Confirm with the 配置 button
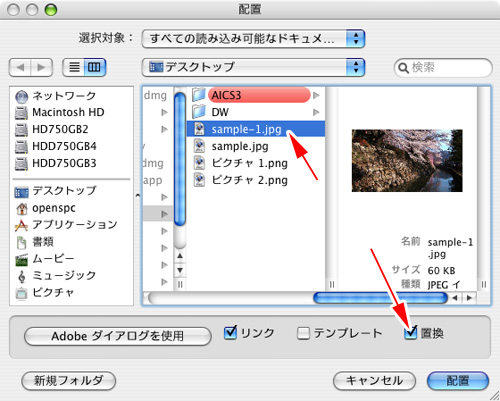 click(458, 380)
